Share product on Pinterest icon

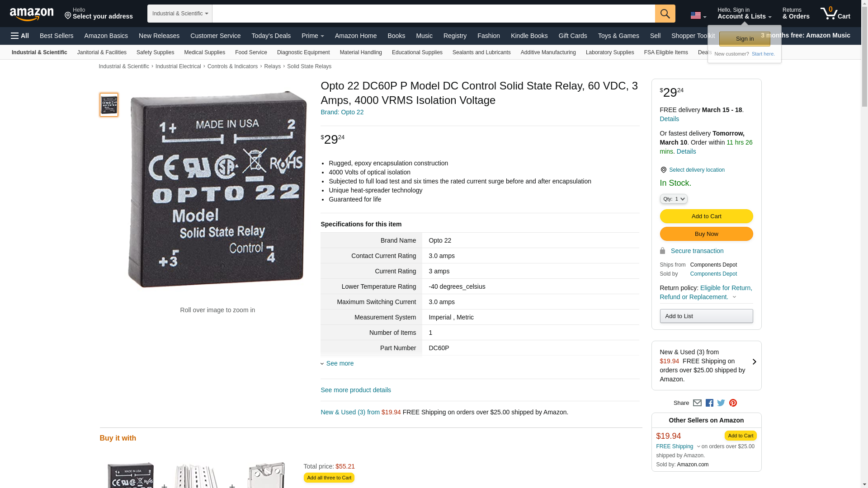point(733,403)
